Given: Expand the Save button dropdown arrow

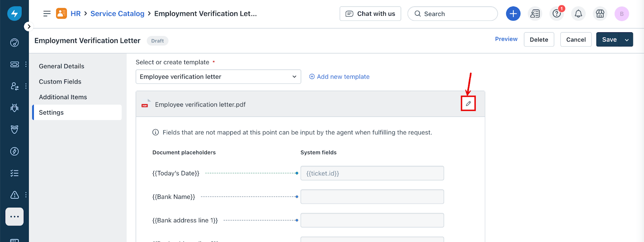Looking at the screenshot, I should click(x=627, y=40).
